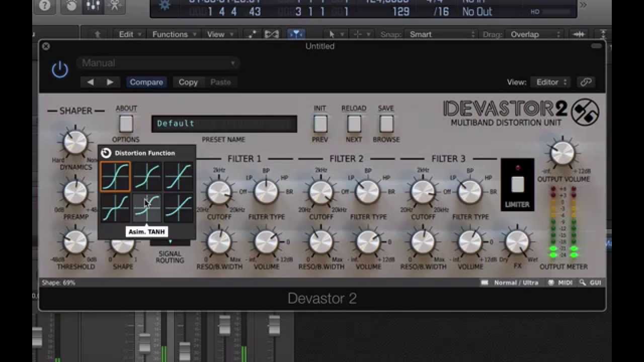Click Filter 1 FILTER TYPE knob
The width and height of the screenshot is (644, 362).
click(x=266, y=193)
